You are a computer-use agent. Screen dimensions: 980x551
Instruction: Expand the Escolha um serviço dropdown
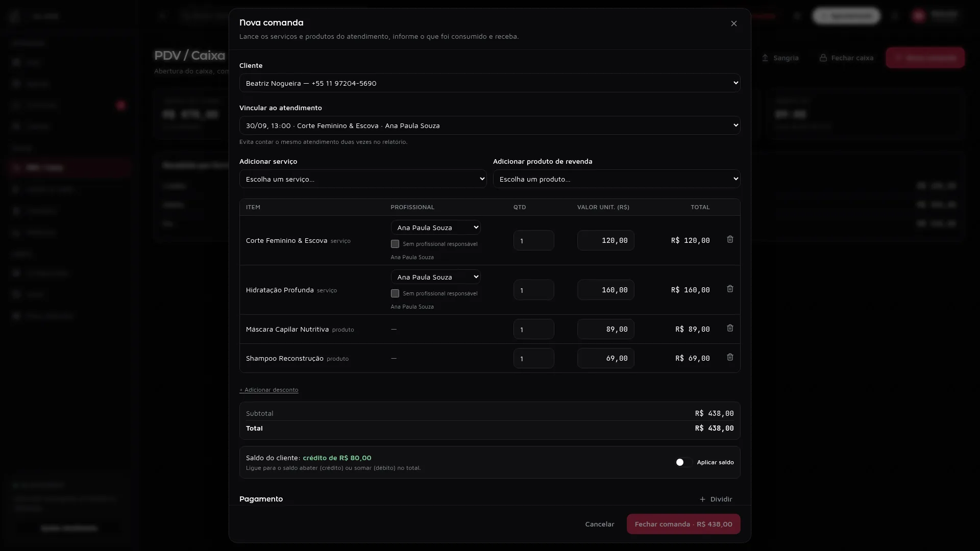pos(362,179)
